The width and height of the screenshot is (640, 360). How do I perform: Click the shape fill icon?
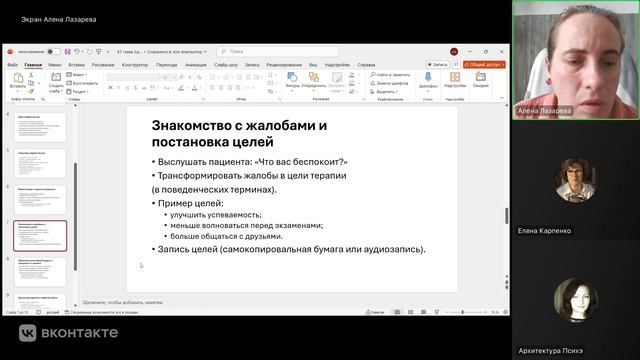[351, 75]
